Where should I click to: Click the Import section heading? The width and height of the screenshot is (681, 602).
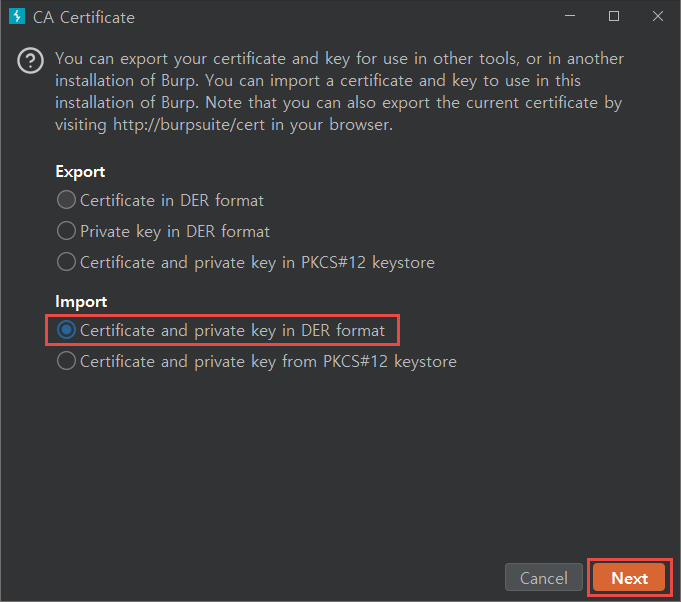tap(81, 301)
